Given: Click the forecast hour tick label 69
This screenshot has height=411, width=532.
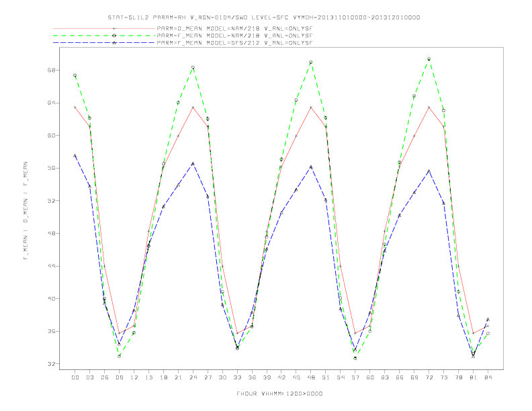Looking at the screenshot, I should [414, 377].
